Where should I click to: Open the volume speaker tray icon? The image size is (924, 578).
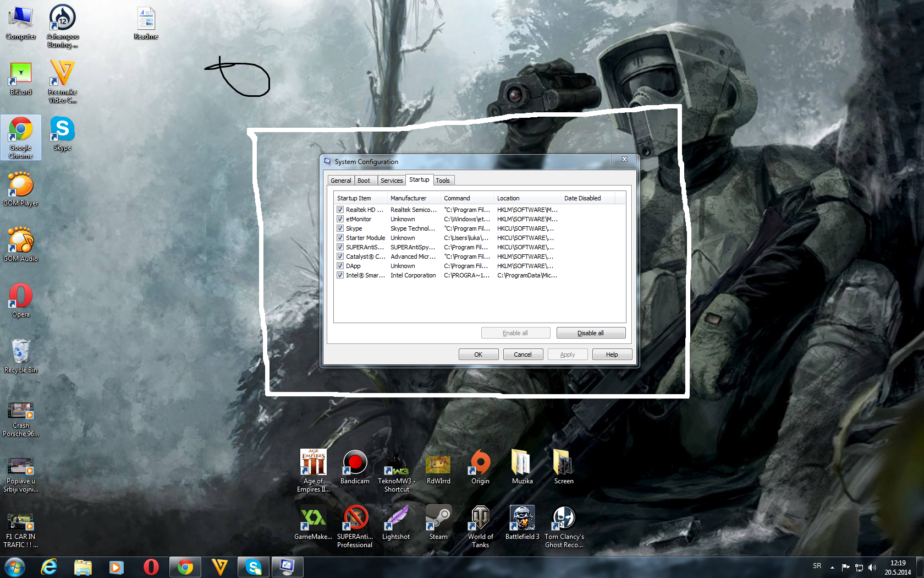(x=872, y=567)
